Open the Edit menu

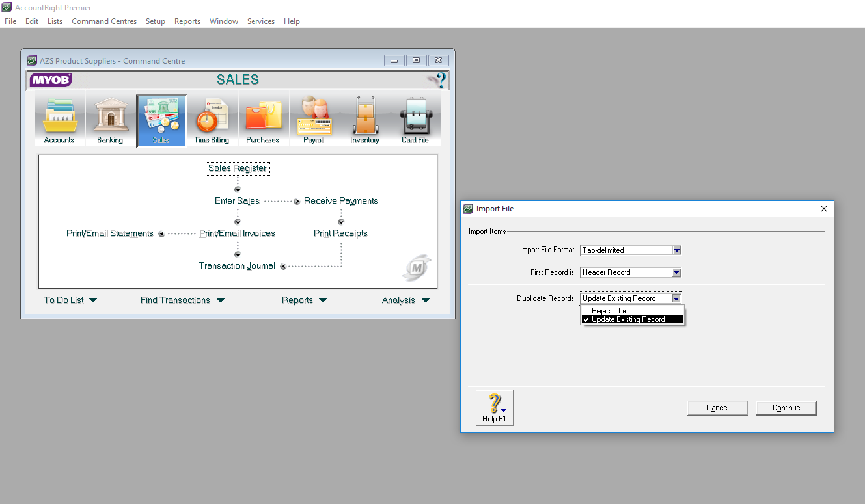click(32, 21)
